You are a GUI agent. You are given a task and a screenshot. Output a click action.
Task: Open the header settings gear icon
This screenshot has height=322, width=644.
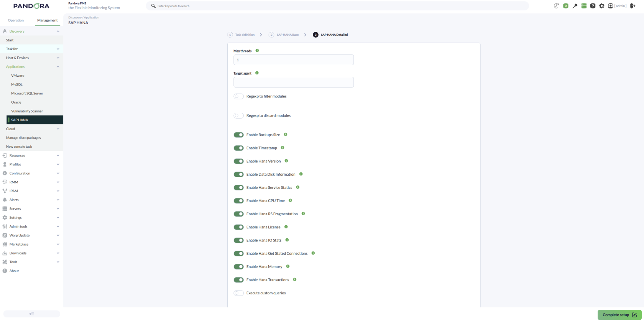(x=602, y=6)
